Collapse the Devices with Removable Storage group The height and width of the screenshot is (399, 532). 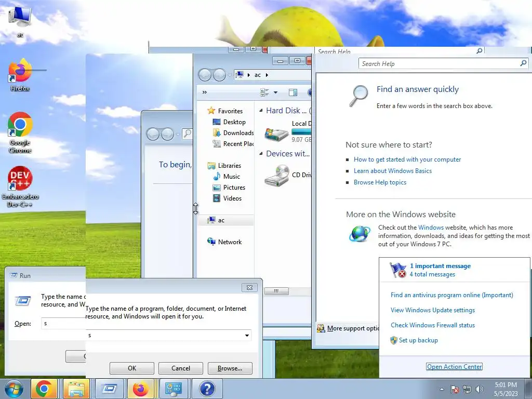coord(261,154)
